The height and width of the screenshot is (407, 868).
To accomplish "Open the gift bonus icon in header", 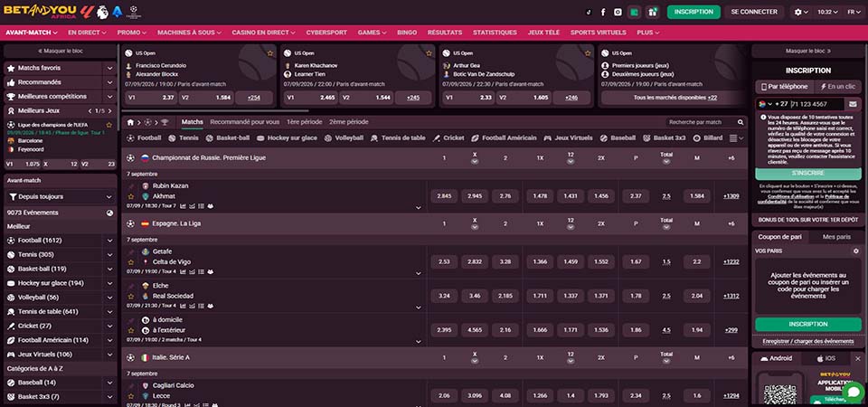I will click(653, 12).
